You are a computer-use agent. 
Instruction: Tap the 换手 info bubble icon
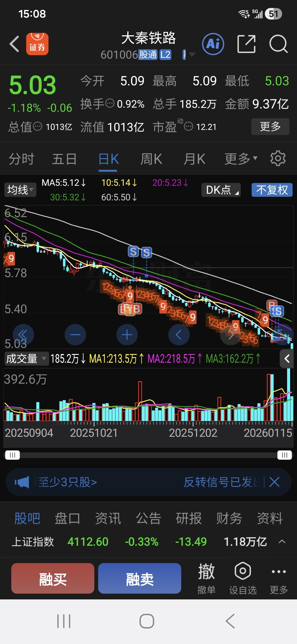click(x=110, y=103)
